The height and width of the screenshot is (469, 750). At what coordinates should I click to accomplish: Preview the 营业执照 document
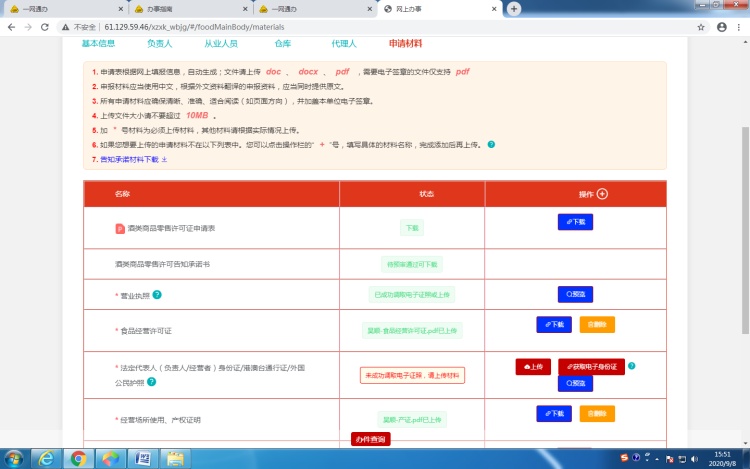575,294
